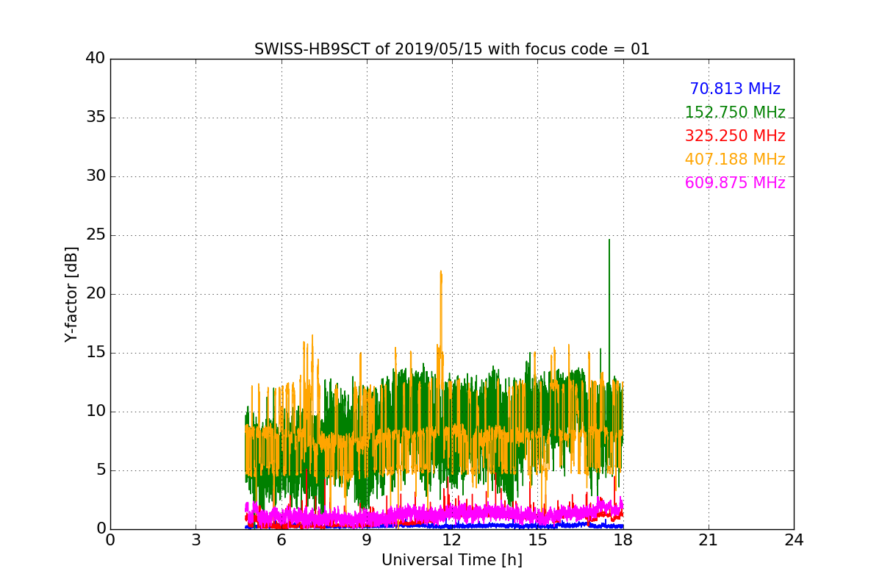Click the y-axis tick label 35
The height and width of the screenshot is (588, 882).
(x=96, y=118)
